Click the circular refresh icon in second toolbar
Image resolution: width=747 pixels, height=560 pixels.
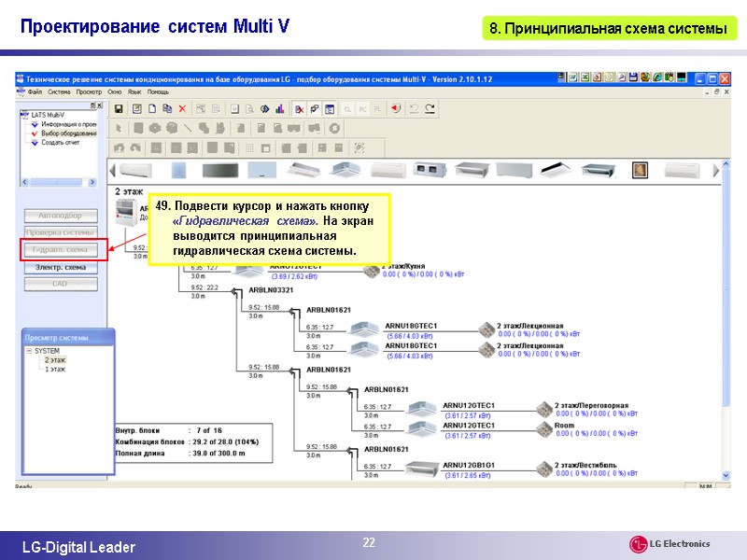pyautogui.click(x=334, y=128)
